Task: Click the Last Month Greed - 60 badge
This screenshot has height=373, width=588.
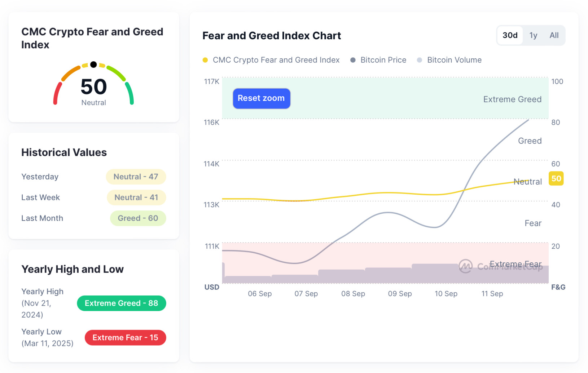Action: (138, 218)
